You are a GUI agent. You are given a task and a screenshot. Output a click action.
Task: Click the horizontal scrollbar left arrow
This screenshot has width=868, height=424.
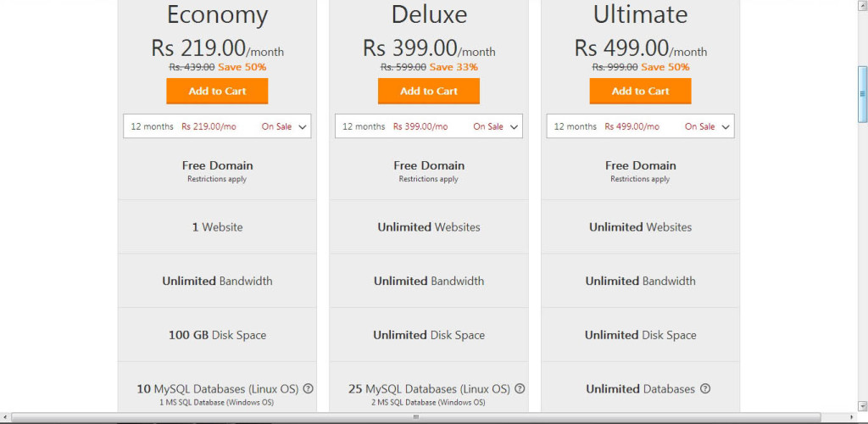(x=4, y=417)
